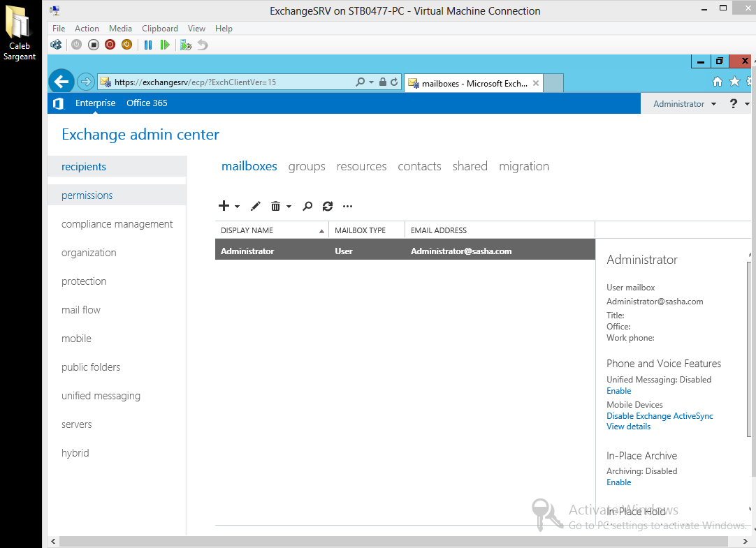Click the security lock icon in address bar

click(x=382, y=82)
